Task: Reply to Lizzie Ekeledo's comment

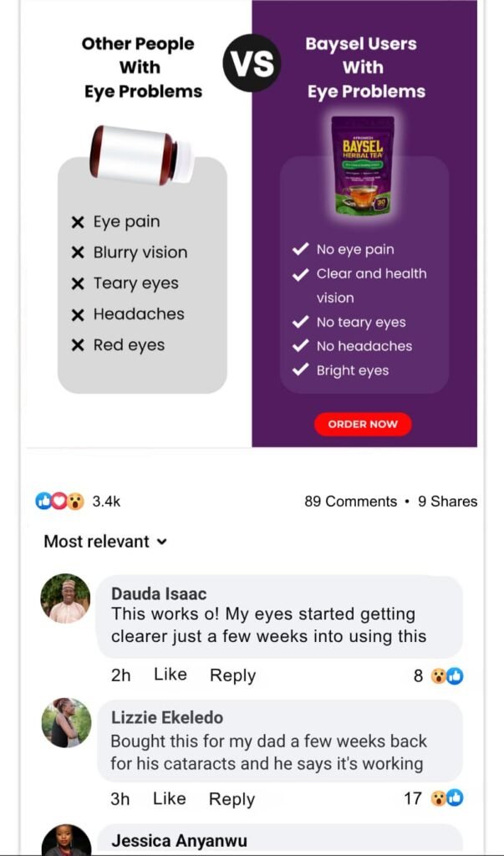Action: tap(232, 799)
